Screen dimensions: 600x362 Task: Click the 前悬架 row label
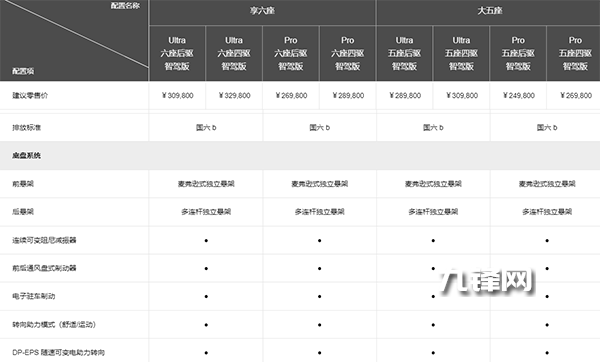click(23, 184)
